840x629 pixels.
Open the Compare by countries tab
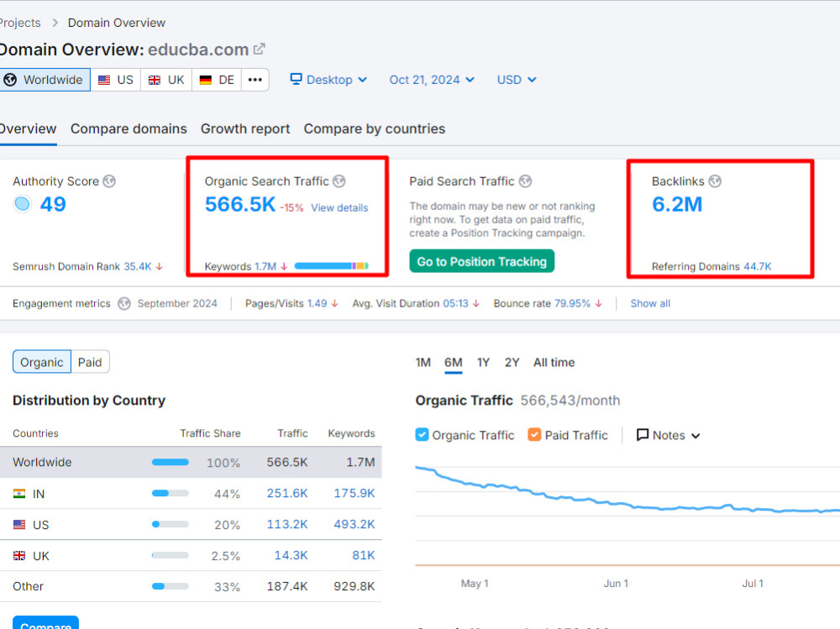click(x=375, y=129)
